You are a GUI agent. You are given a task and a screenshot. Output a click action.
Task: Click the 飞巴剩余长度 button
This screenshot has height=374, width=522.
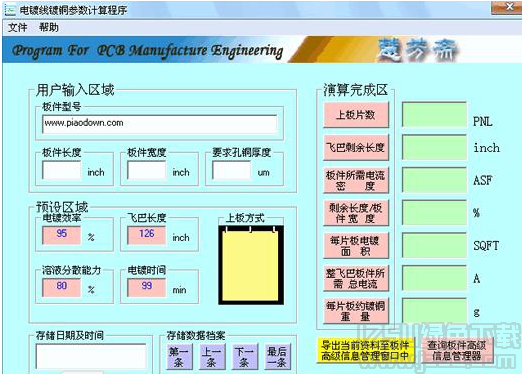[x=356, y=148]
